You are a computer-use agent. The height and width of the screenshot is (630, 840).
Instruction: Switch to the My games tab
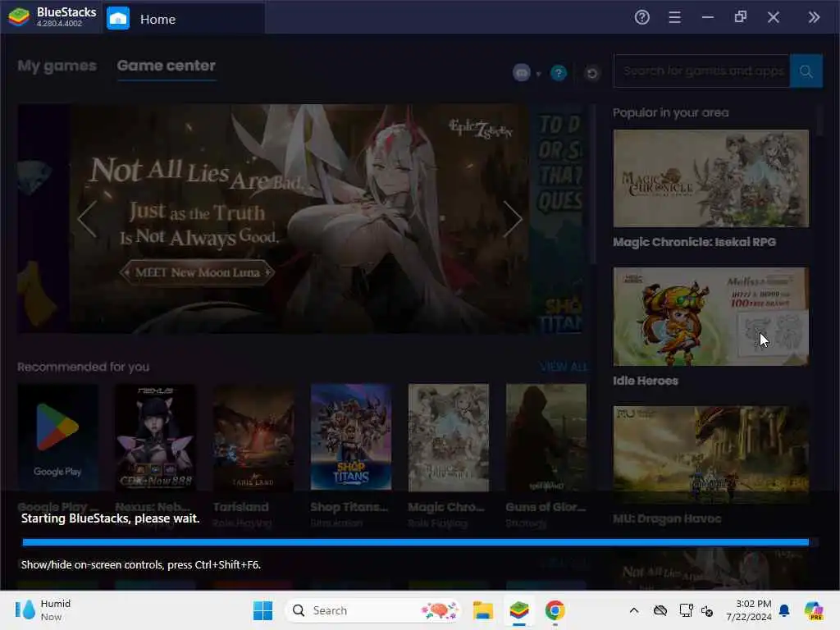pyautogui.click(x=57, y=66)
